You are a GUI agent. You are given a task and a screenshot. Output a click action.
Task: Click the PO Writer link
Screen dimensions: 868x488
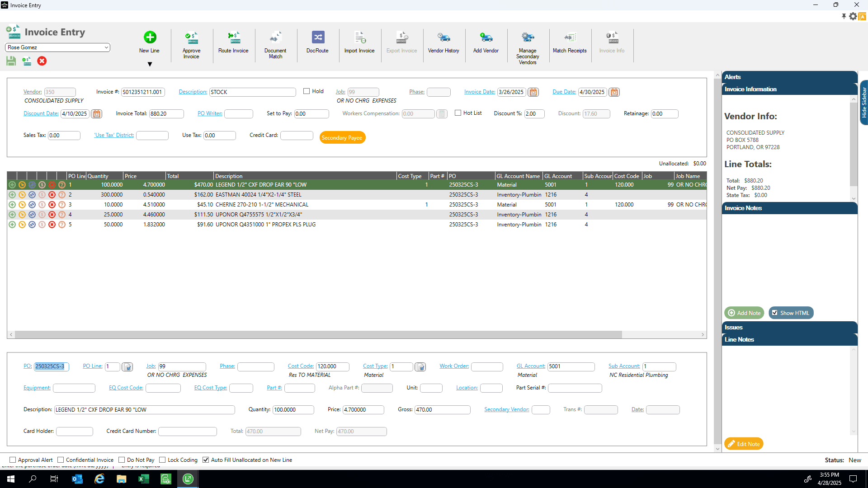[x=210, y=114]
